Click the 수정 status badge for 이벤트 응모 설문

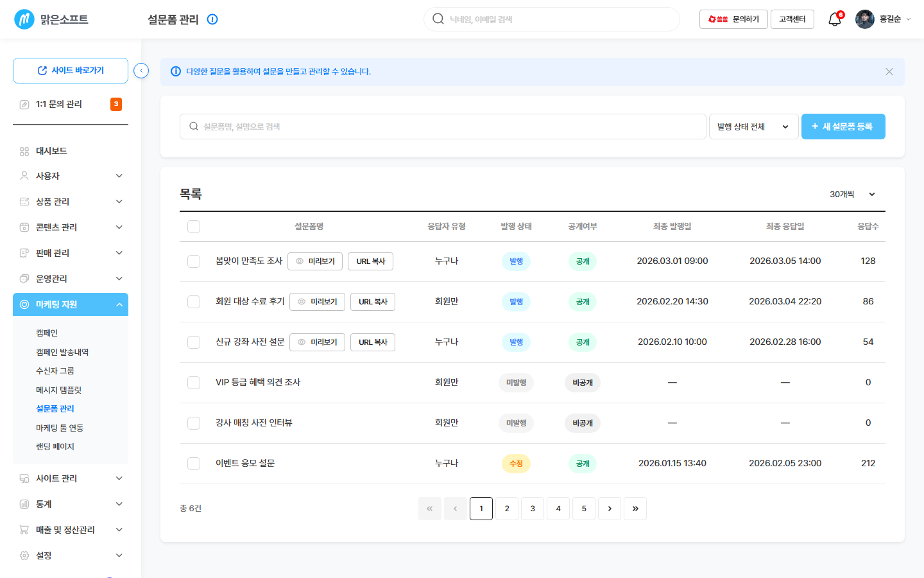click(x=516, y=464)
